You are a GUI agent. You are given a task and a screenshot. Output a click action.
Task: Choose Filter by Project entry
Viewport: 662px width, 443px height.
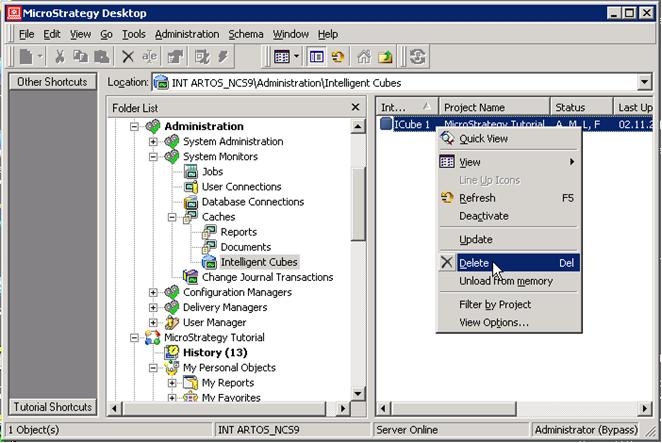509,304
